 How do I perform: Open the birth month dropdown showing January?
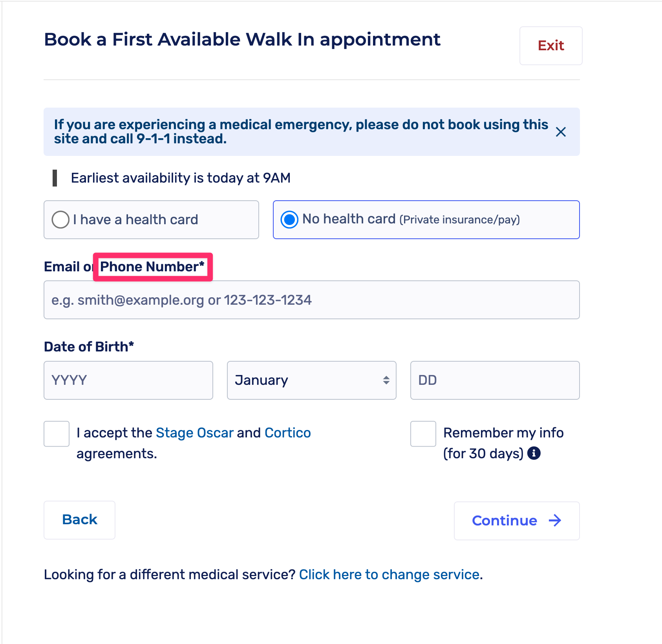coord(311,380)
